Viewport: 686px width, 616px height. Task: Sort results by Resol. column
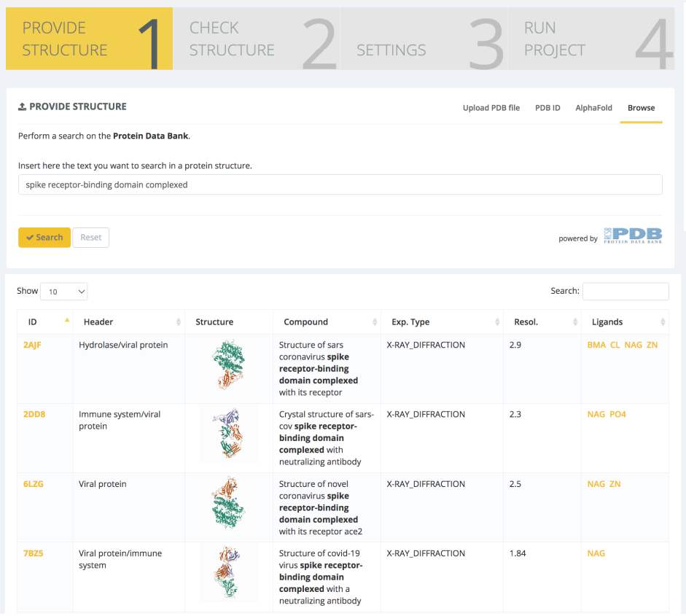576,322
